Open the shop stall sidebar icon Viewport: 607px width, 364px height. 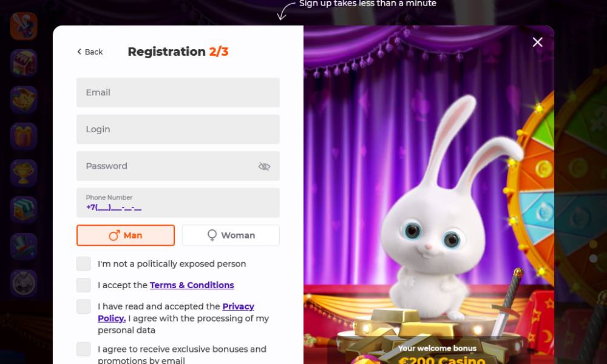[24, 210]
